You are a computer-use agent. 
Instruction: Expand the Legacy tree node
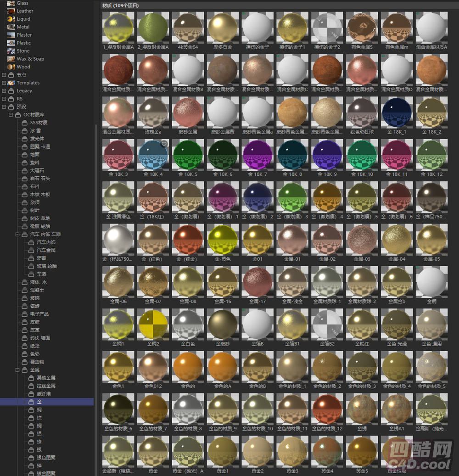click(4, 91)
